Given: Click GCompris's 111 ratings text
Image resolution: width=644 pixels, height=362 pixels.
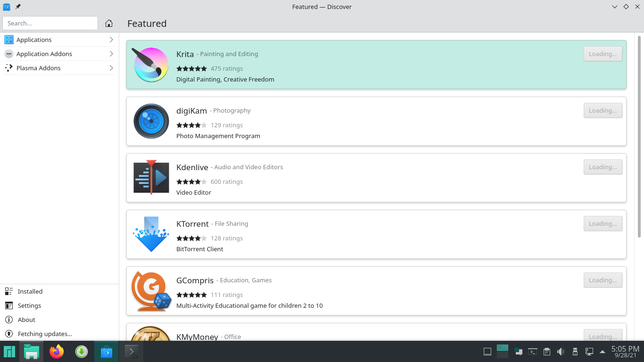Looking at the screenshot, I should coord(227,295).
